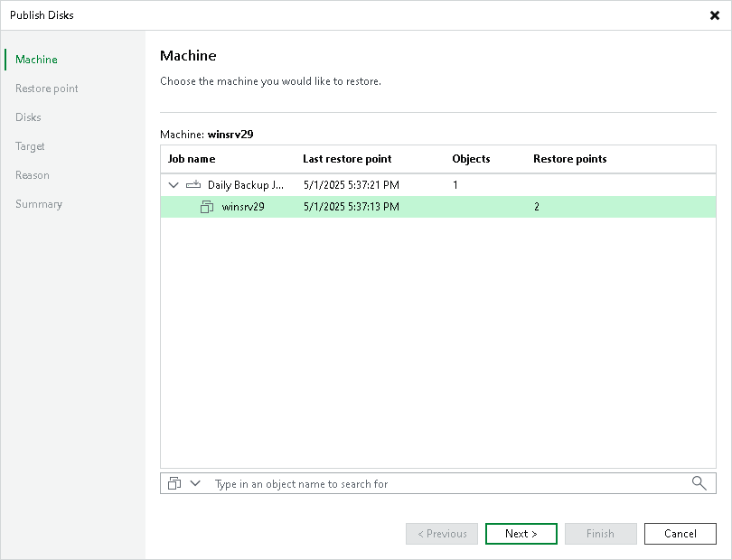Sort by Last restore point column header
732x560 pixels.
coord(347,159)
